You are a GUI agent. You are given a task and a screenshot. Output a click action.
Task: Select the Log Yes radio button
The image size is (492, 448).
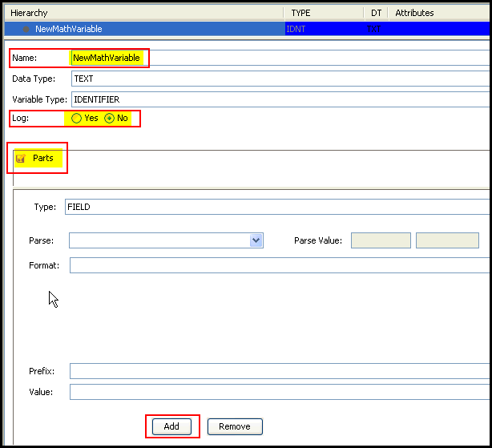pos(76,119)
